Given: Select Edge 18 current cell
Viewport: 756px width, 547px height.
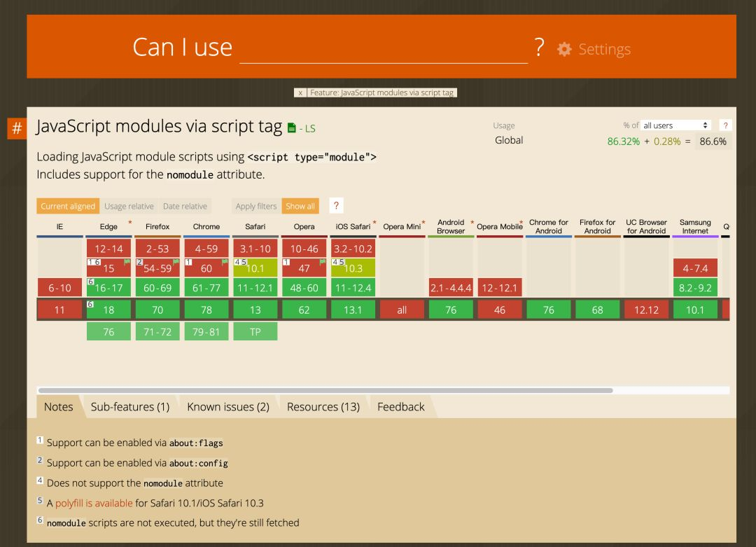Looking at the screenshot, I should point(108,310).
